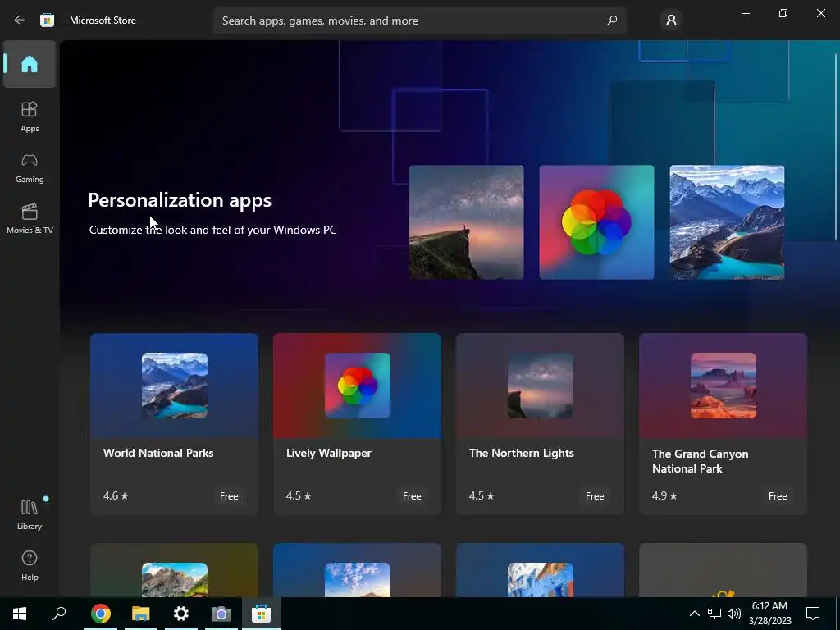
Task: Click The Northern Lights app icon image
Action: pos(541,386)
